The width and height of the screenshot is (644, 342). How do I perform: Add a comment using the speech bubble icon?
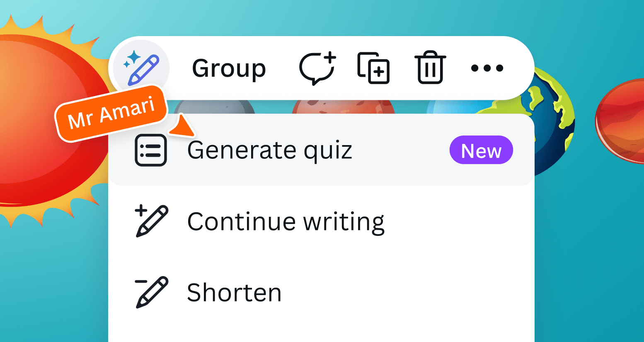coord(317,68)
